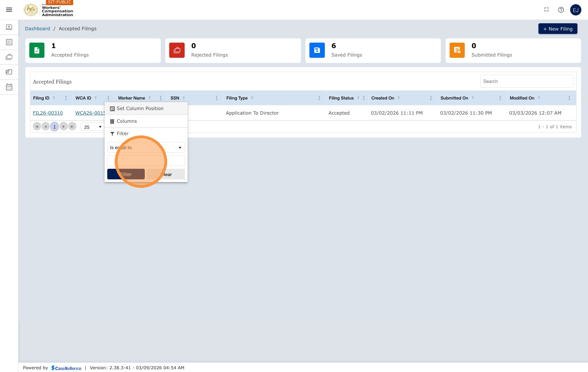This screenshot has width=588, height=372.
Task: Click the blue Filter apply button
Action: click(x=126, y=174)
